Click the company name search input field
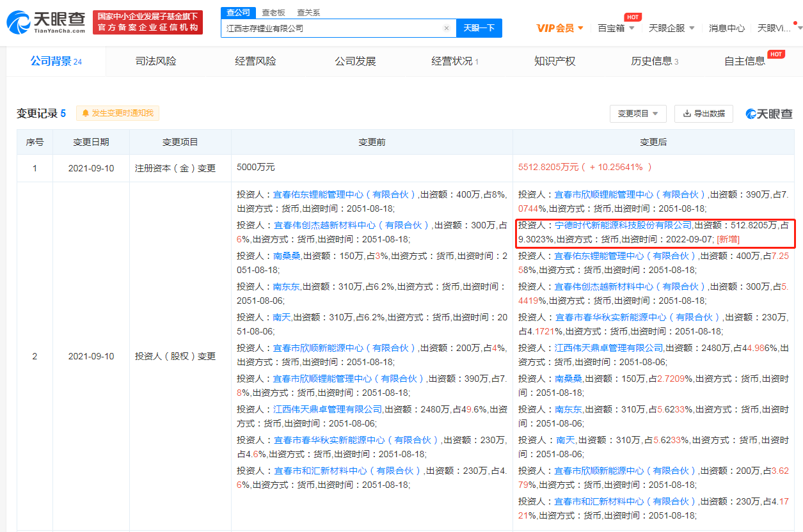Image resolution: width=803 pixels, height=532 pixels. 333,28
